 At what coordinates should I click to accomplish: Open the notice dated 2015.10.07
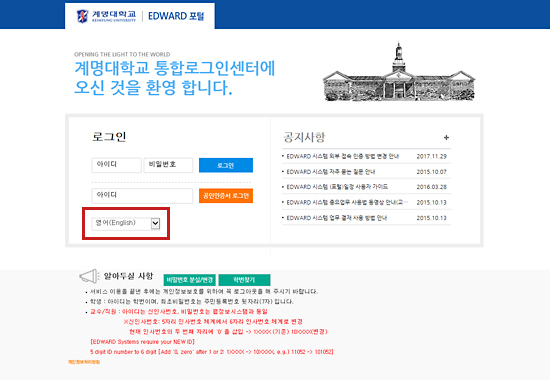click(x=331, y=172)
